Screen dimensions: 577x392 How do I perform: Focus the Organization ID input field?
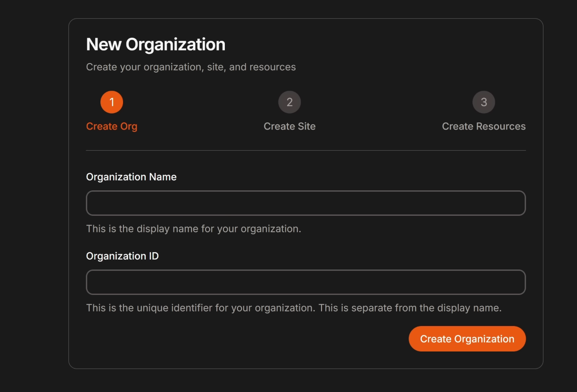coord(306,282)
